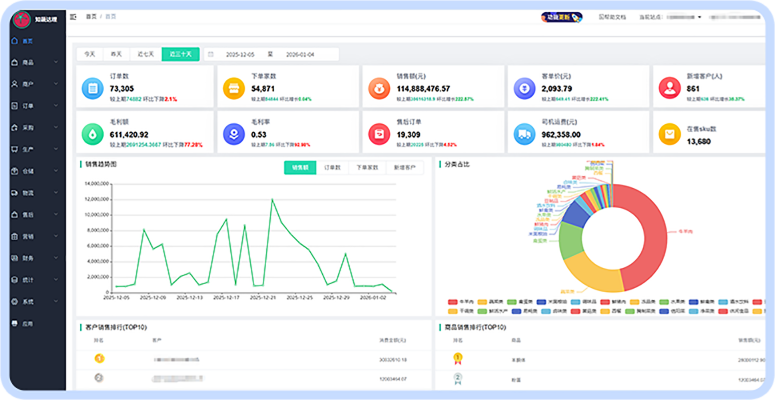Viewport: 775px width, 400px height.
Task: Click the start date field 2025-12-05
Action: 240,54
